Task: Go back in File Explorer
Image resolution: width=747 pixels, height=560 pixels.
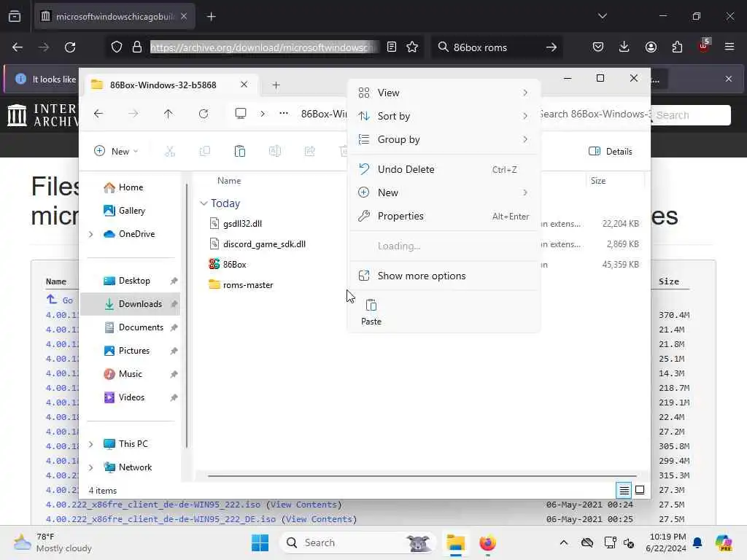Action: [x=98, y=114]
